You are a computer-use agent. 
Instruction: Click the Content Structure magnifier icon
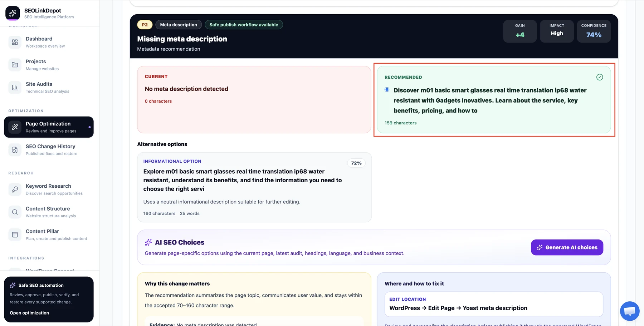(15, 212)
